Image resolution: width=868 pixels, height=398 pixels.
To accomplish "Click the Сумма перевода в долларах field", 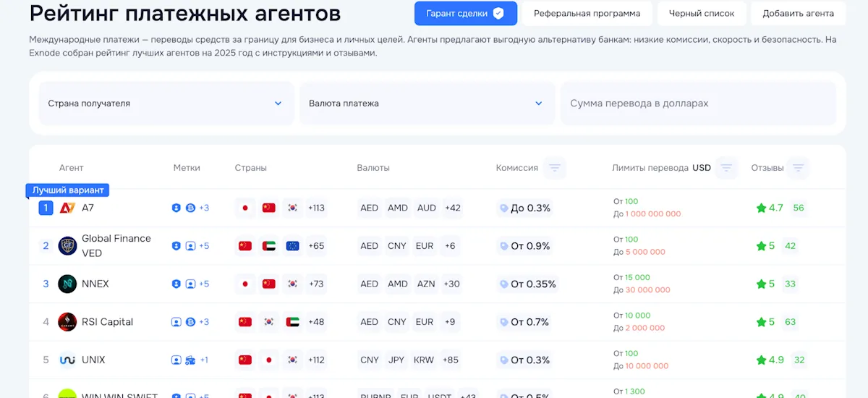I will (x=698, y=103).
